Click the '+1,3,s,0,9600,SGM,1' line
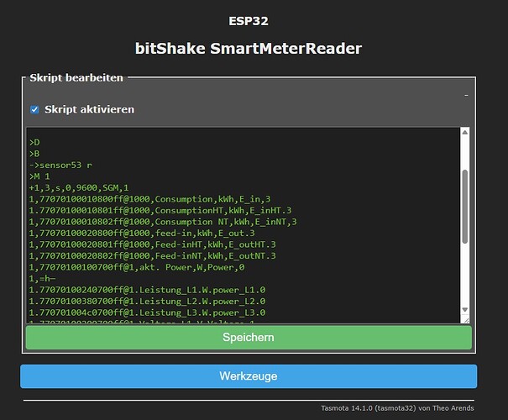Image resolution: width=508 pixels, height=420 pixels. 79,187
